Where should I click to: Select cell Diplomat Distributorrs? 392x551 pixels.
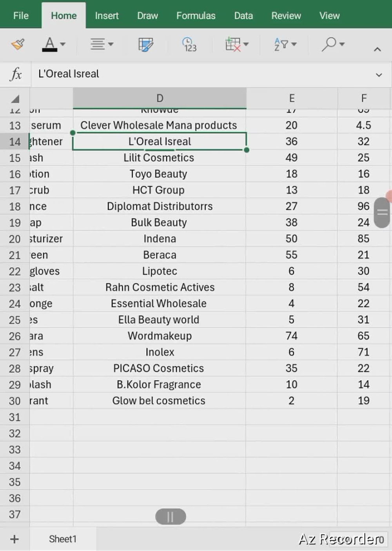click(x=160, y=206)
